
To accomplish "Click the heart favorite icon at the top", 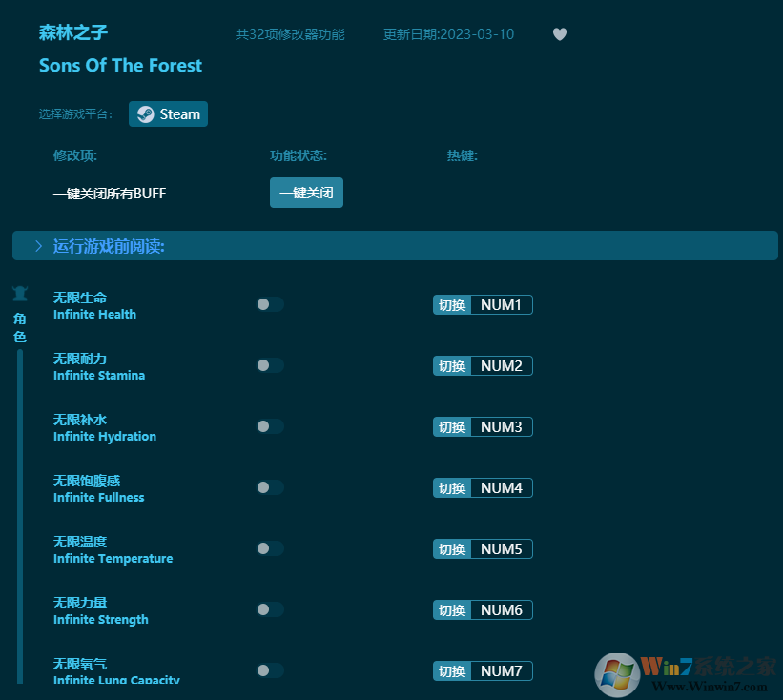I will click(559, 34).
